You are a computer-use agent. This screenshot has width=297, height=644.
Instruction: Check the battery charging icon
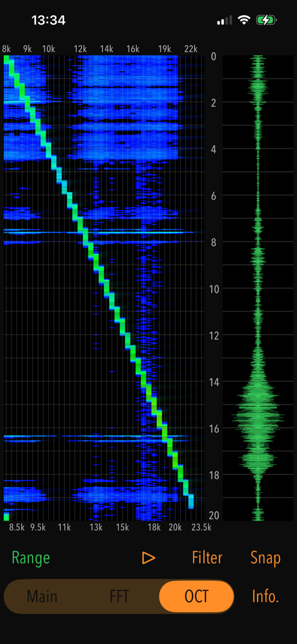267,20
